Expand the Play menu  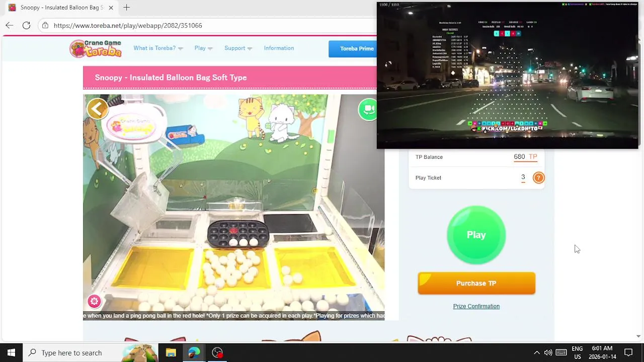pyautogui.click(x=203, y=48)
